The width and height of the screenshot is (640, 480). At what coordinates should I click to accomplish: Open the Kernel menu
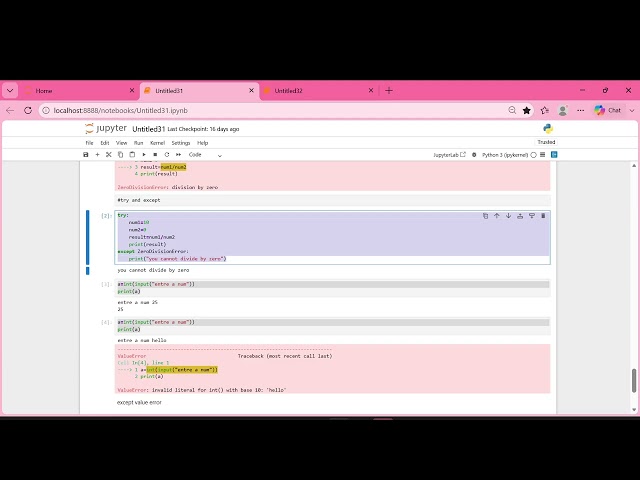[x=158, y=143]
